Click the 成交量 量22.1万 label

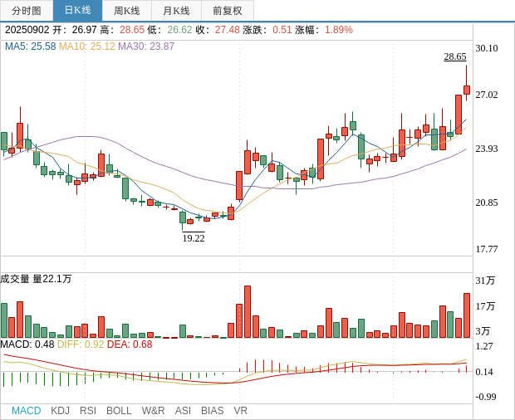[x=36, y=279]
